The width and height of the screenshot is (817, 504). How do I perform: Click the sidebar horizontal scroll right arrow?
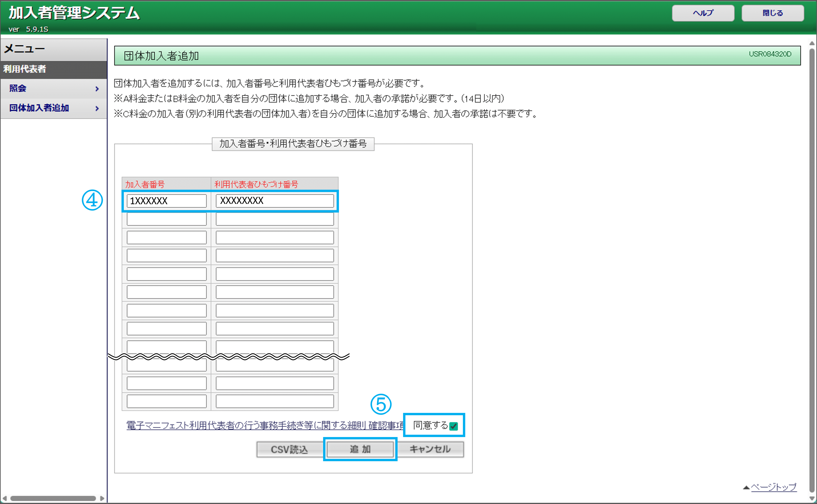click(102, 498)
